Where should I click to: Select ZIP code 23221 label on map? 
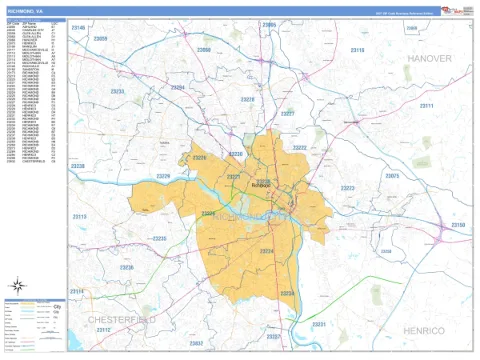pos(233,177)
